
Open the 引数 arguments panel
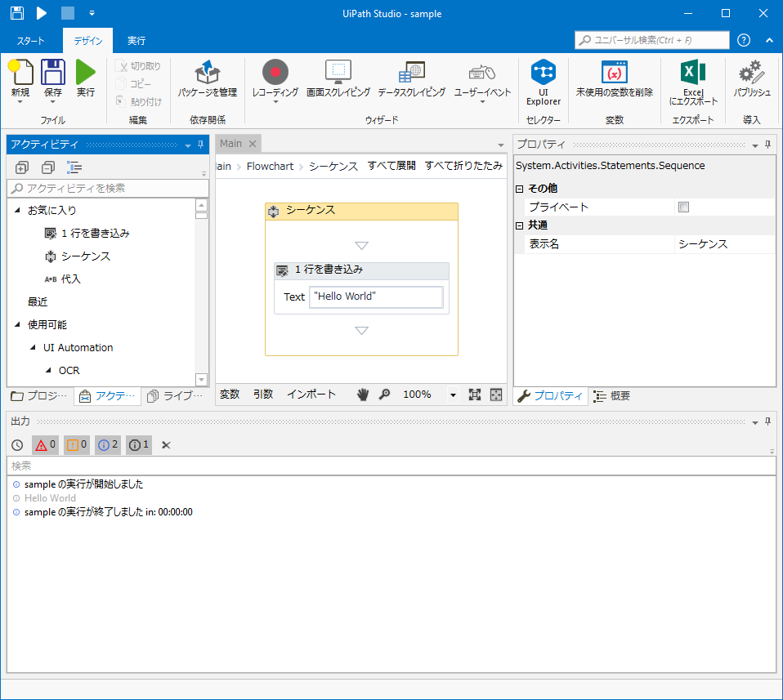pyautogui.click(x=263, y=395)
